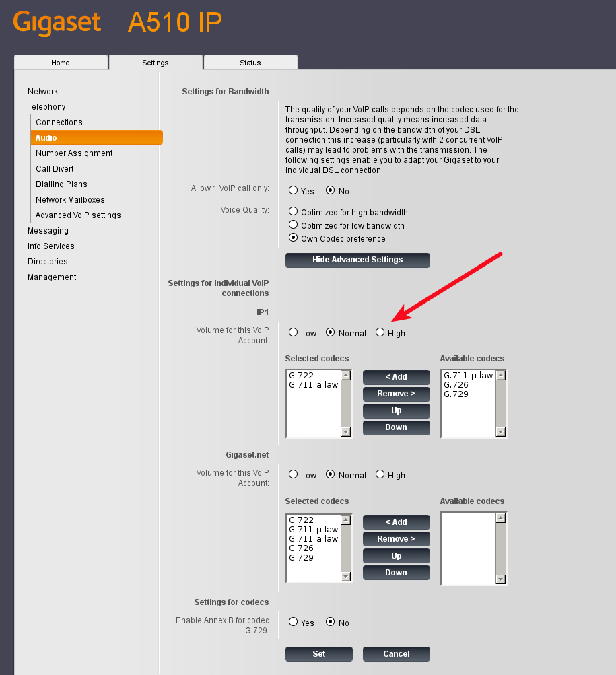Click the Gigaset.net Remove > button
The height and width of the screenshot is (675, 616).
[397, 539]
